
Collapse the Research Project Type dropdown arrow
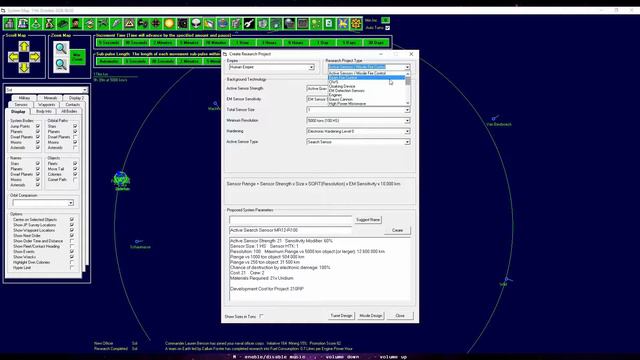tap(407, 67)
